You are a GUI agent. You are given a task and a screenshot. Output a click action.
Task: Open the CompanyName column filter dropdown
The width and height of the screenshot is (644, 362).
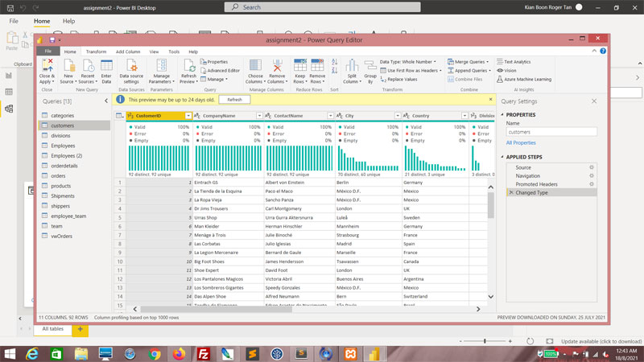click(259, 116)
